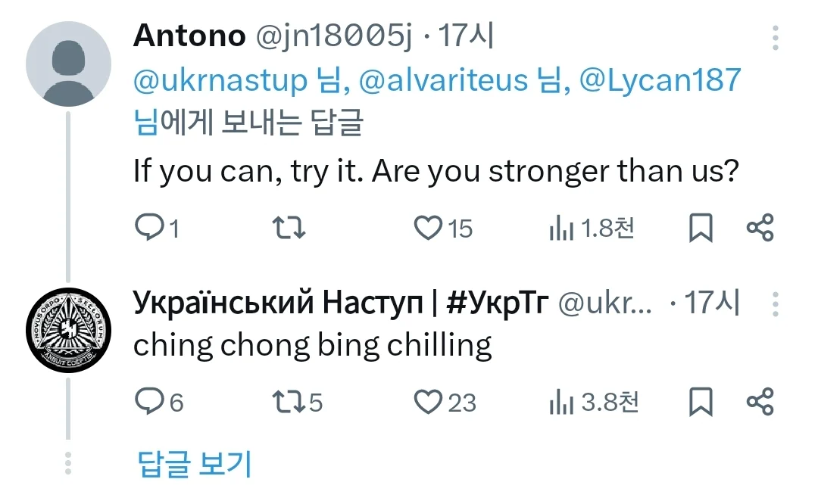The image size is (818, 504).
Task: Share the Український Наступ tweet
Action: [x=760, y=402]
